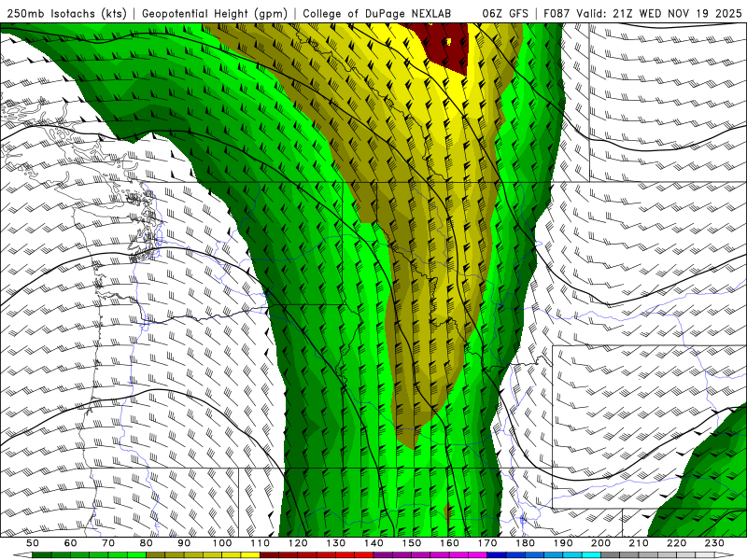Pick the bright green swatch just below 80
The image size is (747, 560).
(136, 555)
